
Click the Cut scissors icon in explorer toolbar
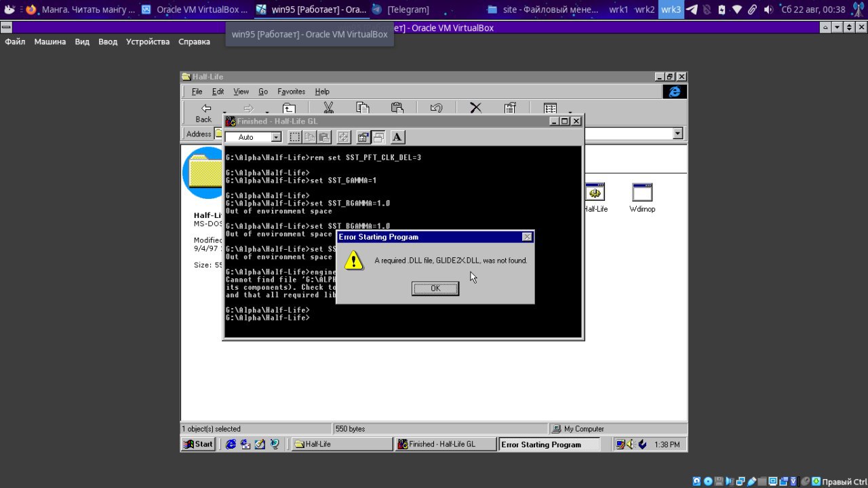pos(328,108)
